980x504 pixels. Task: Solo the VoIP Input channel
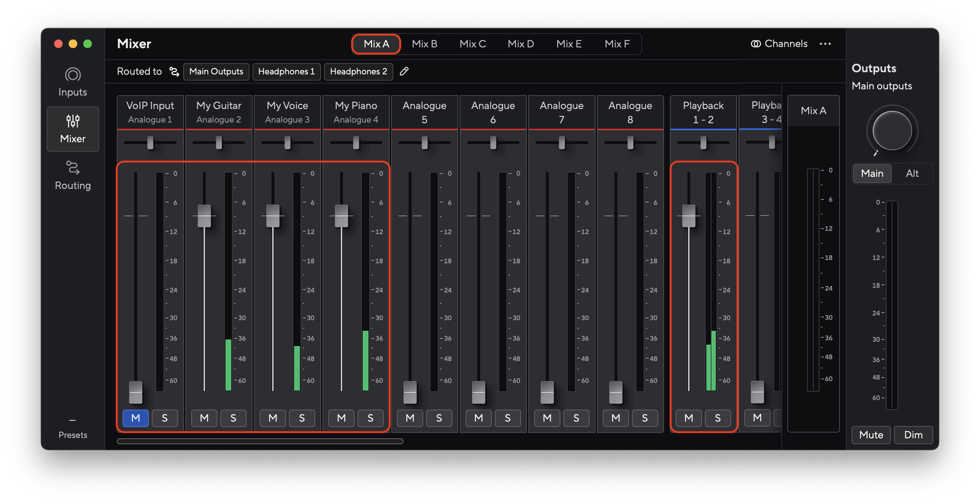click(165, 418)
